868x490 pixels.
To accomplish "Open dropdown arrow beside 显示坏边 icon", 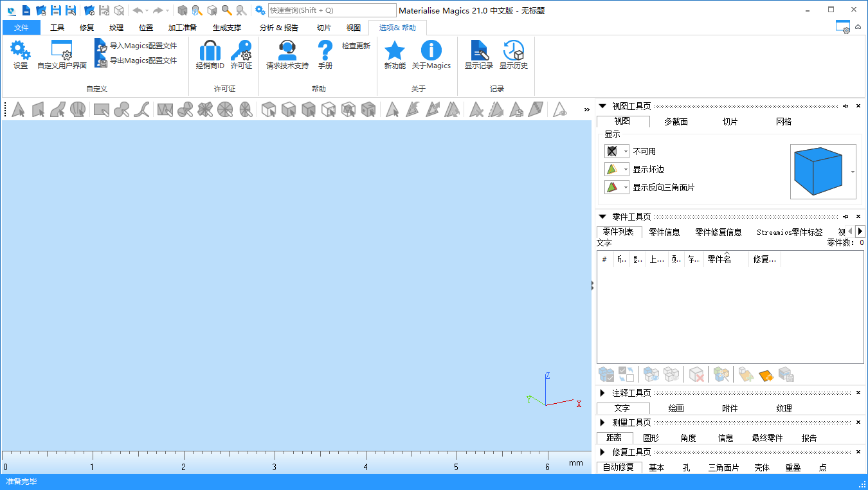I will click(x=626, y=169).
